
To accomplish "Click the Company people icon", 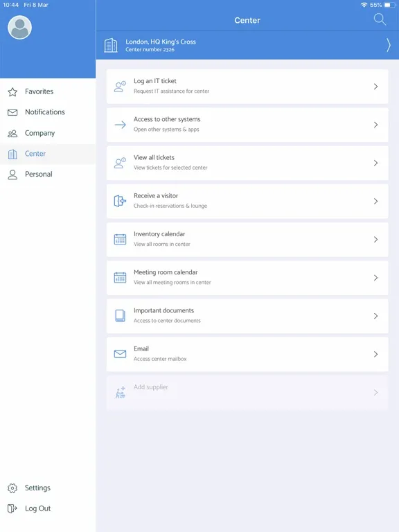I will (x=12, y=133).
